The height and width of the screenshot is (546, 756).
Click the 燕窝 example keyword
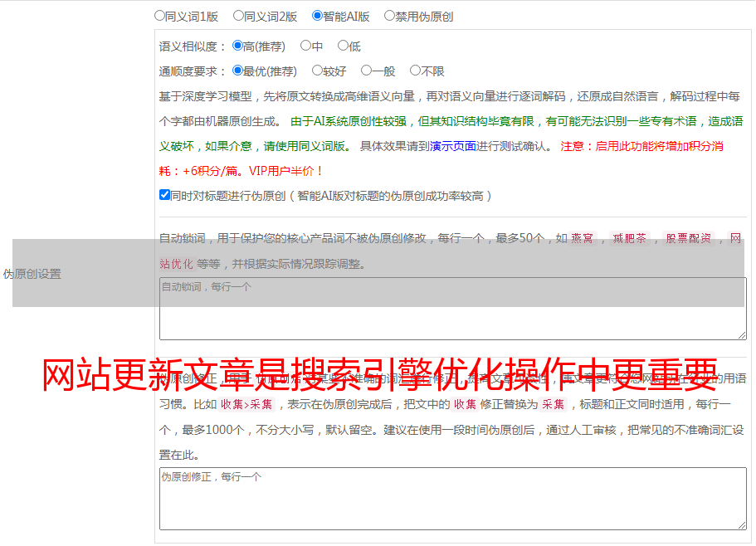pyautogui.click(x=582, y=238)
